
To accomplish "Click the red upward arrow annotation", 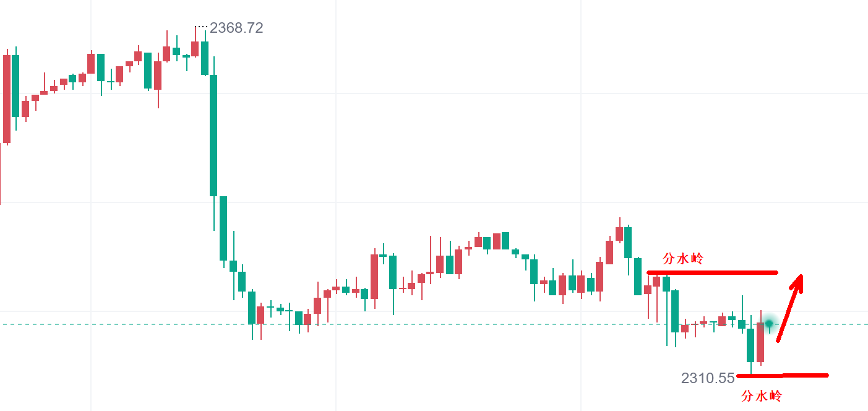I will (x=789, y=308).
